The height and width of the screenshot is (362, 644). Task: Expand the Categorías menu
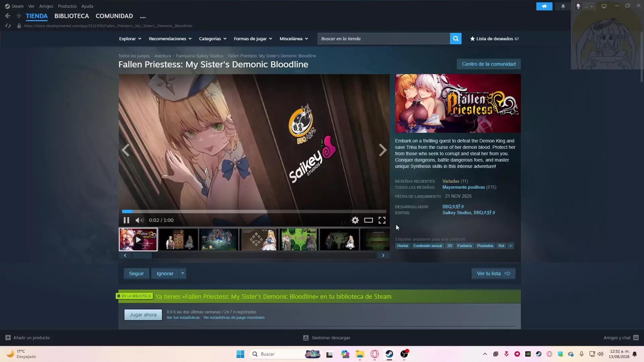click(213, 39)
